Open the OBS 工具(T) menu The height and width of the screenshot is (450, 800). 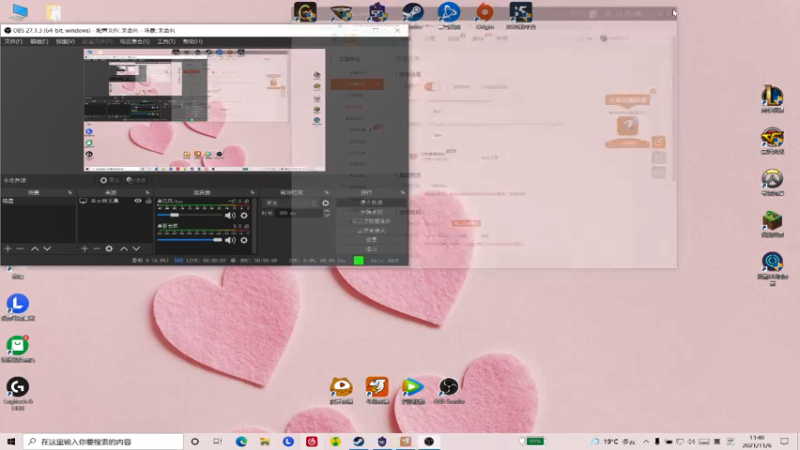tap(166, 41)
